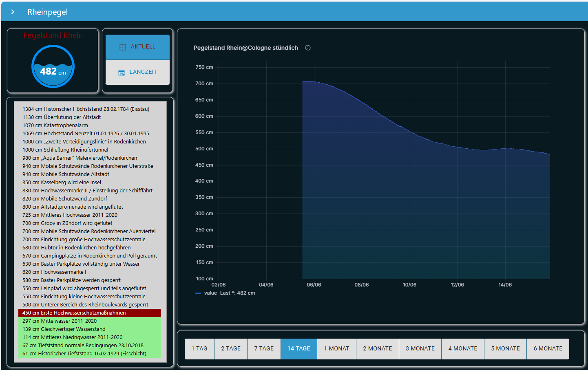The width and height of the screenshot is (588, 370).
Task: Pick the 6 MONATE time range
Action: pos(548,349)
